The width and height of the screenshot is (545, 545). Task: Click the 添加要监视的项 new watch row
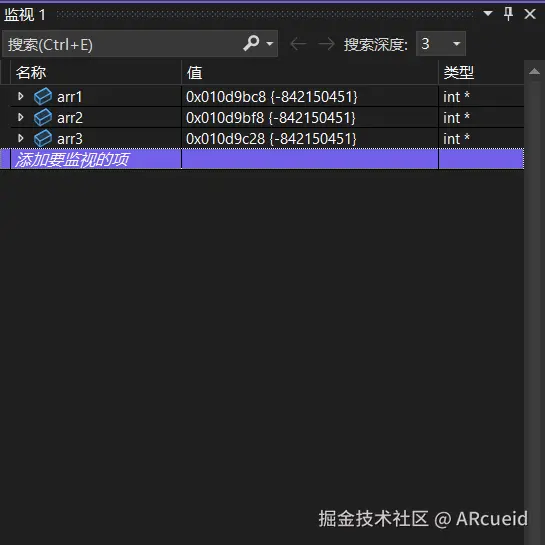[x=262, y=159]
